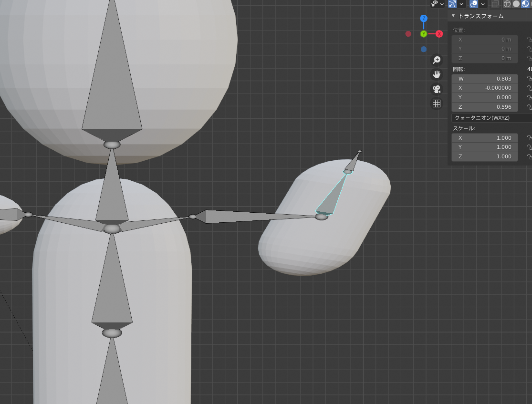This screenshot has width=532, height=404.
Task: Open the gizmo settings dropdown arrow
Action: point(461,4)
